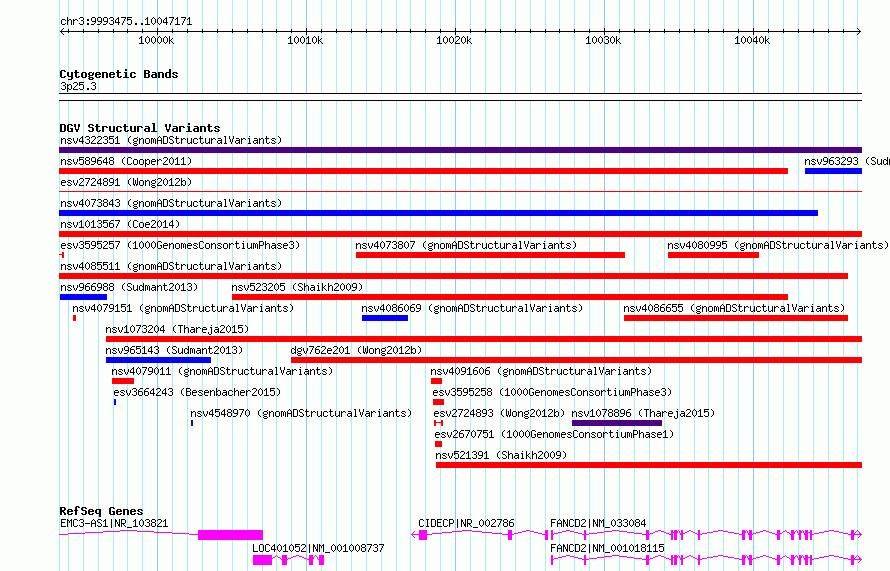Click the 10000k ruler position label
The width and height of the screenshot is (890, 571).
(156, 40)
